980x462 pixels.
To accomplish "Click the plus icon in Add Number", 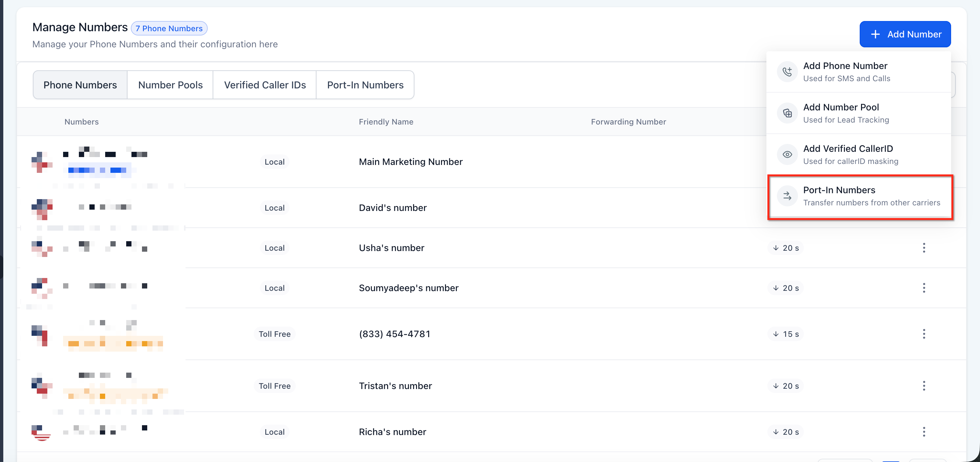I will point(875,34).
